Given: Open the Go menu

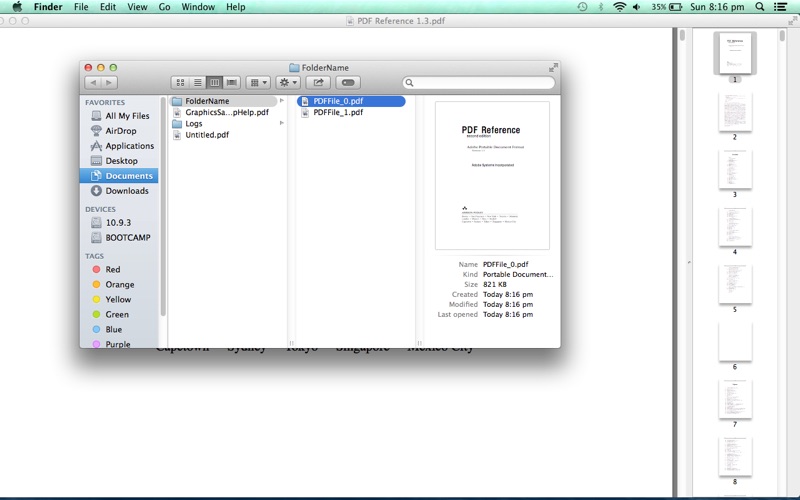Looking at the screenshot, I should point(164,7).
